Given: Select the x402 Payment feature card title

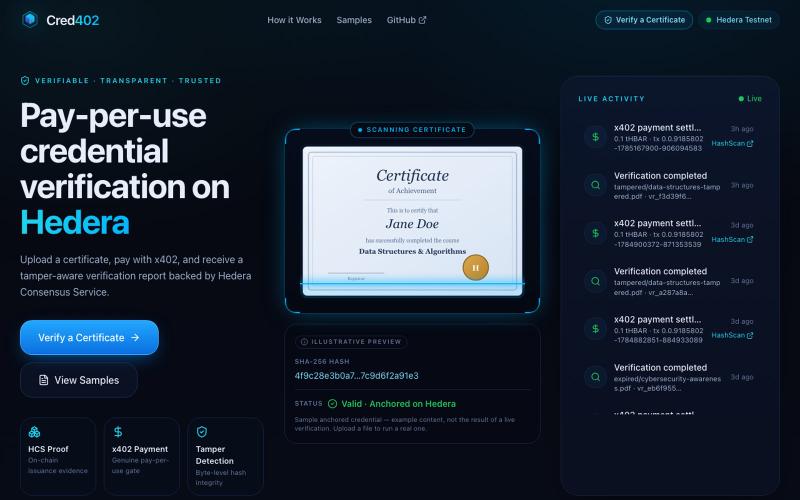Looking at the screenshot, I should 140,449.
